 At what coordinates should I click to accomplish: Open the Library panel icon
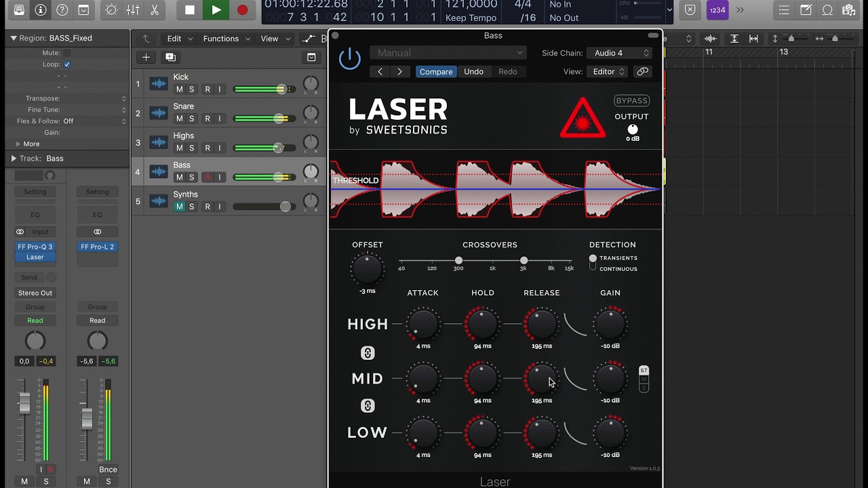coord(19,10)
